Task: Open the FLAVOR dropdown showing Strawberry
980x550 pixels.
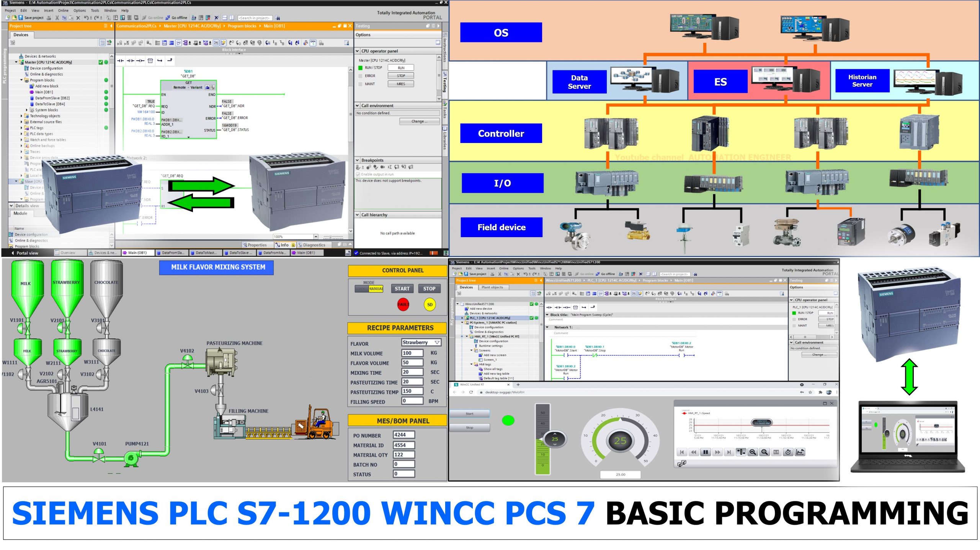Action: 436,343
